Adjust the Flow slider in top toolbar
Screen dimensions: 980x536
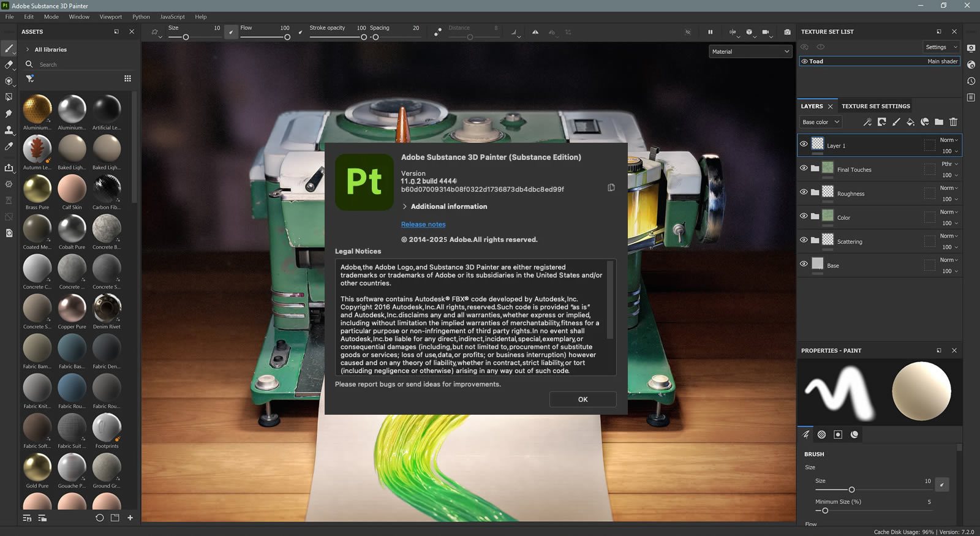tap(265, 37)
